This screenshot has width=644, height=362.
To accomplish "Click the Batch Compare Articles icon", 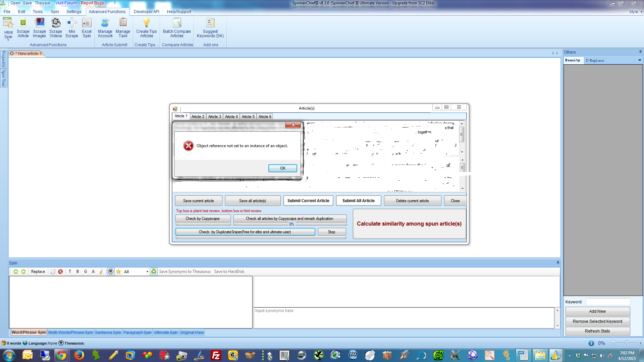I will click(177, 28).
